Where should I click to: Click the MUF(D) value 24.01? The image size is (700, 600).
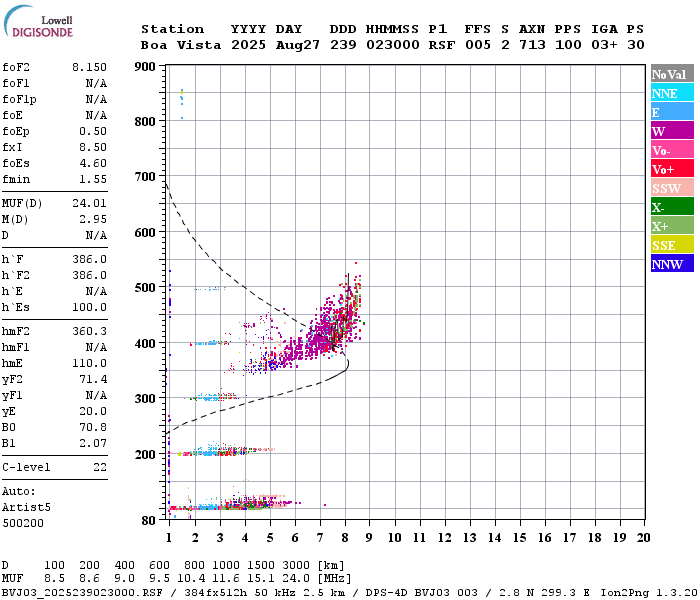89,204
